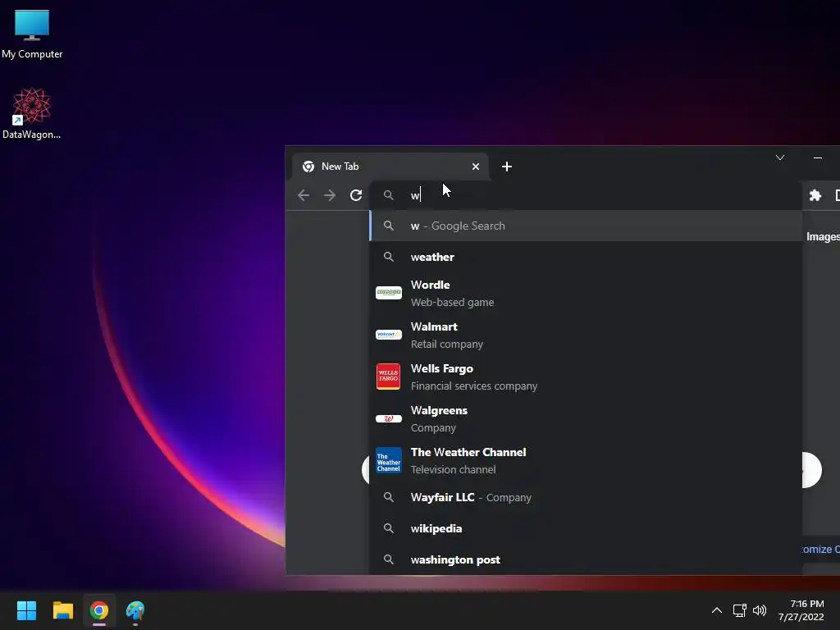Close the New Tab tab
Screen dimensions: 840x630
pos(475,167)
